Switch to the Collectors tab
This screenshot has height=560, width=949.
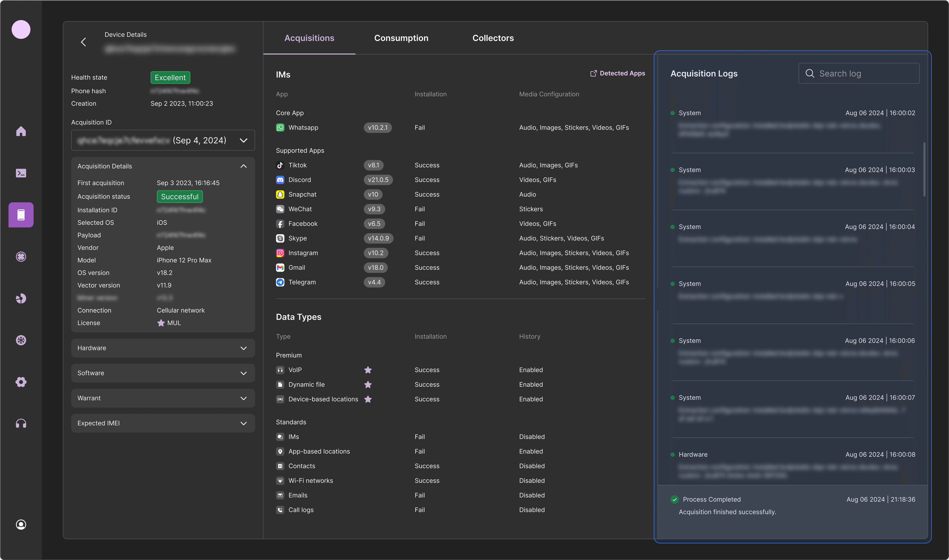[493, 38]
